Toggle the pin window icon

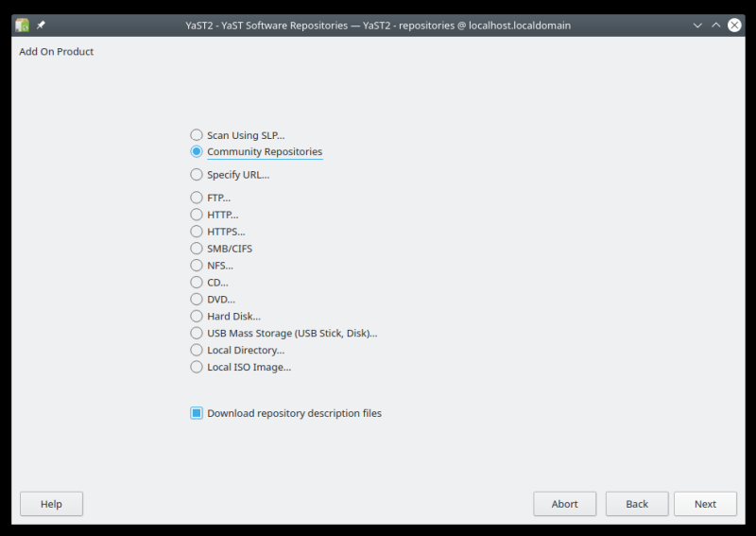41,26
